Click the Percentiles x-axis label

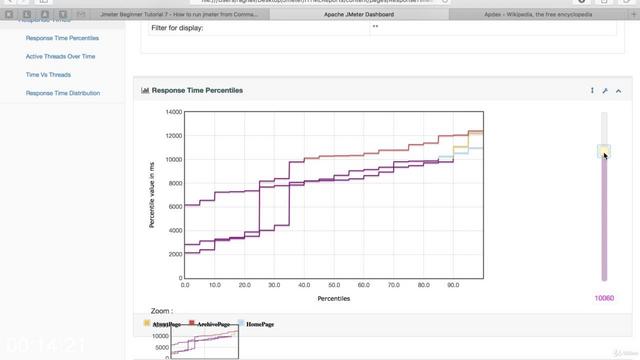[333, 298]
